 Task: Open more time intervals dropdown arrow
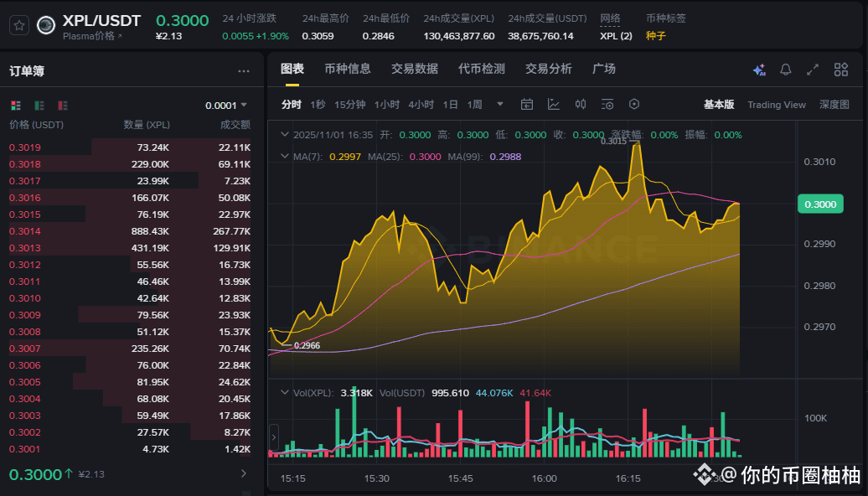point(500,104)
